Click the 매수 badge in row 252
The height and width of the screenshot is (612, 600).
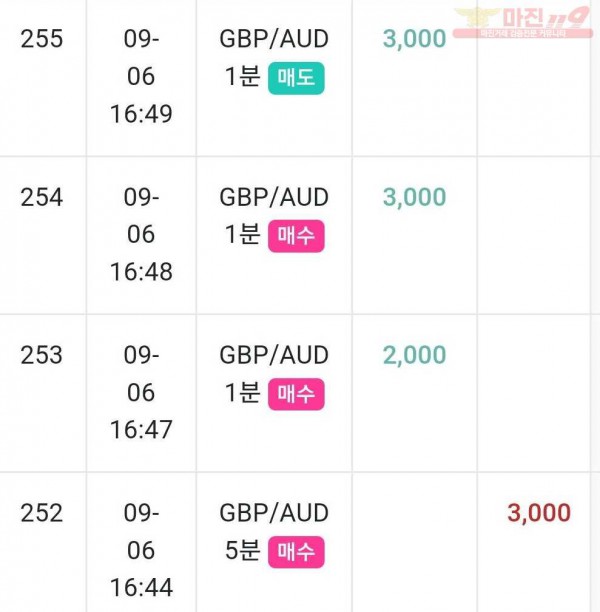point(296,552)
